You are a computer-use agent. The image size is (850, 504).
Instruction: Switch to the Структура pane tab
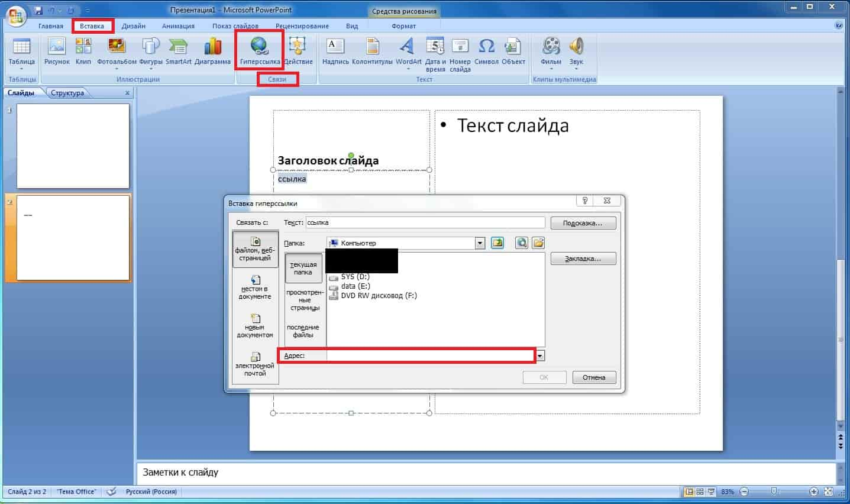point(67,93)
